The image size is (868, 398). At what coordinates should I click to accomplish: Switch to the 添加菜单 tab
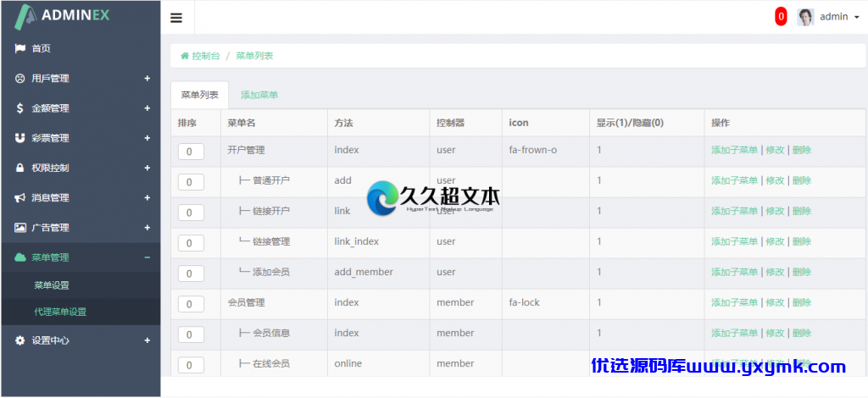pyautogui.click(x=259, y=95)
